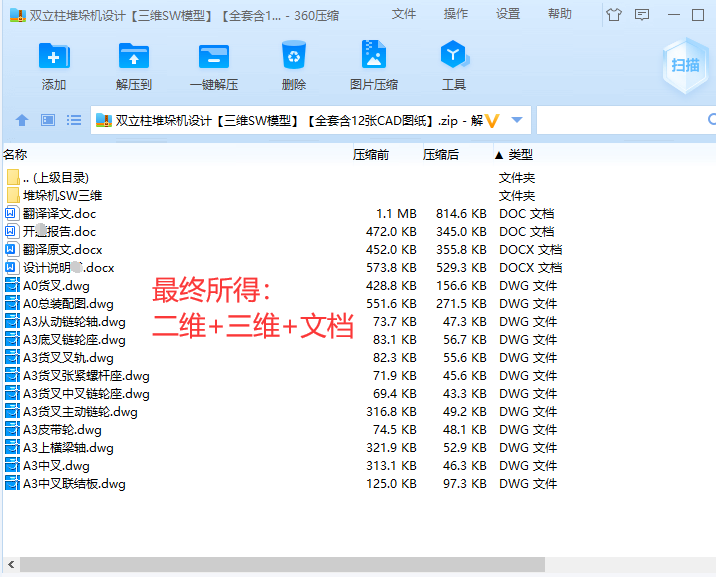This screenshot has width=716, height=577.
Task: Click the scrollbar left arrow
Action: pyautogui.click(x=11, y=564)
